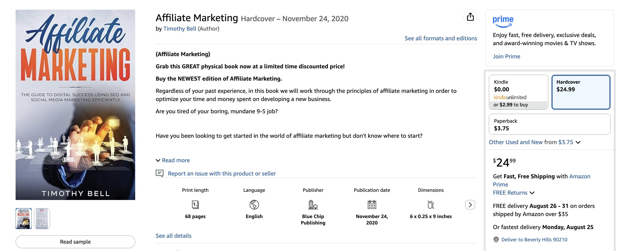The image size is (644, 251).
Task: Select the Paperback format option
Action: pos(550,124)
